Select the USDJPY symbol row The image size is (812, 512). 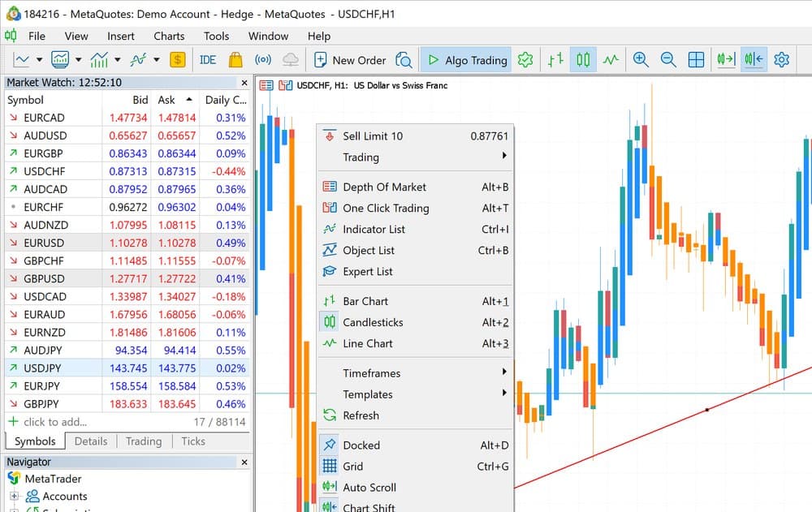coord(127,368)
